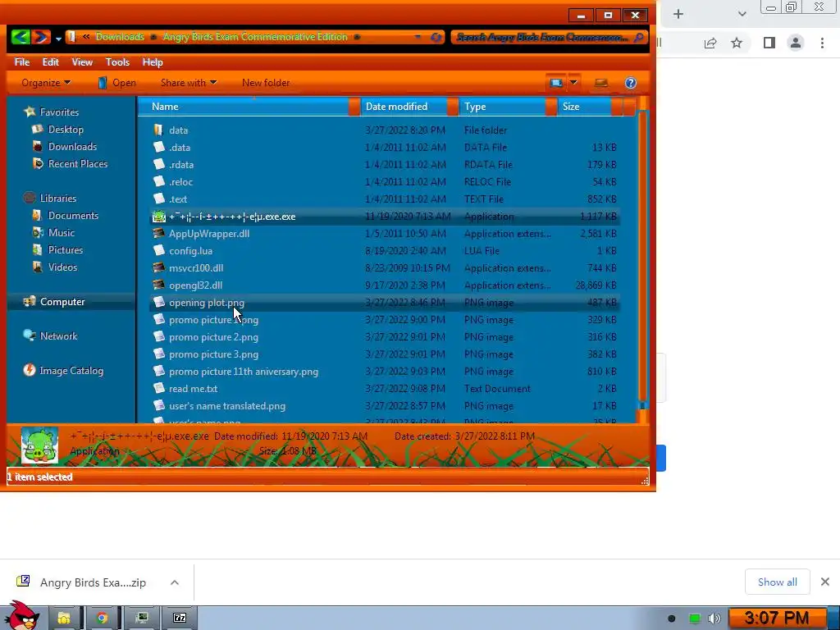Click the magnifier icon in search box
The width and height of the screenshot is (840, 630).
coord(638,38)
